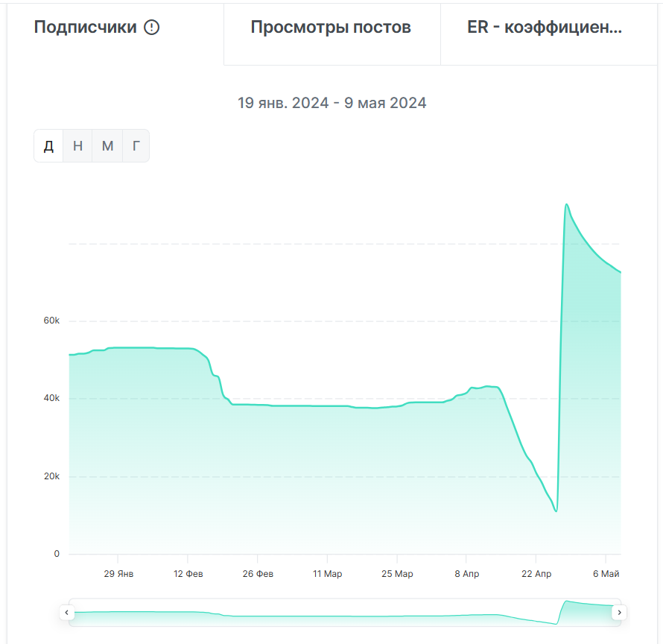The width and height of the screenshot is (663, 644).
Task: Click the 60k y-axis label
Action: click(x=51, y=321)
